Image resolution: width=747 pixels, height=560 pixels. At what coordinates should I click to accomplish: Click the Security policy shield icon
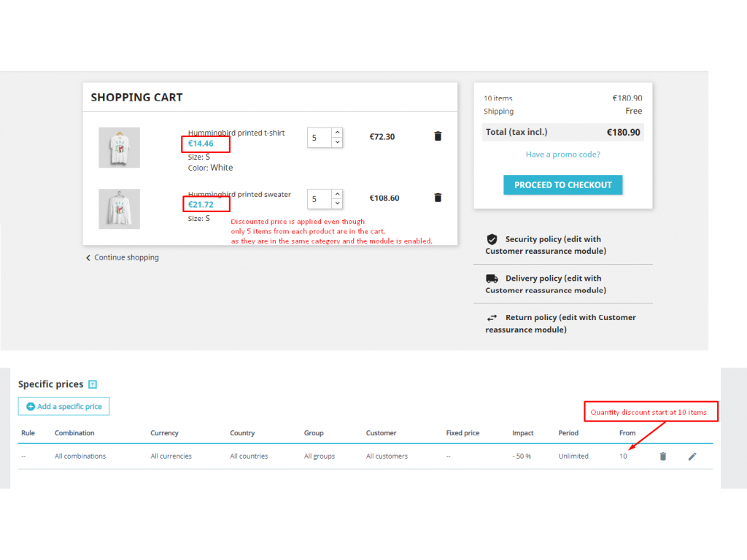(x=492, y=239)
